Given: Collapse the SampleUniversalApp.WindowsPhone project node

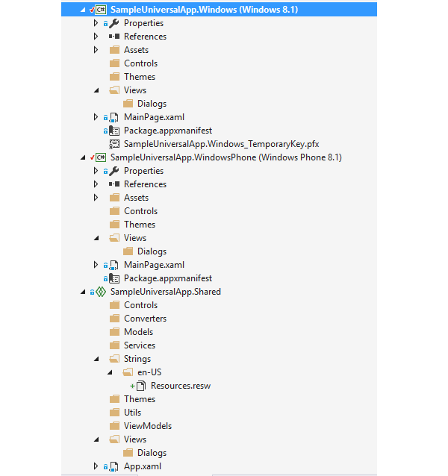Looking at the screenshot, I should pyautogui.click(x=83, y=157).
